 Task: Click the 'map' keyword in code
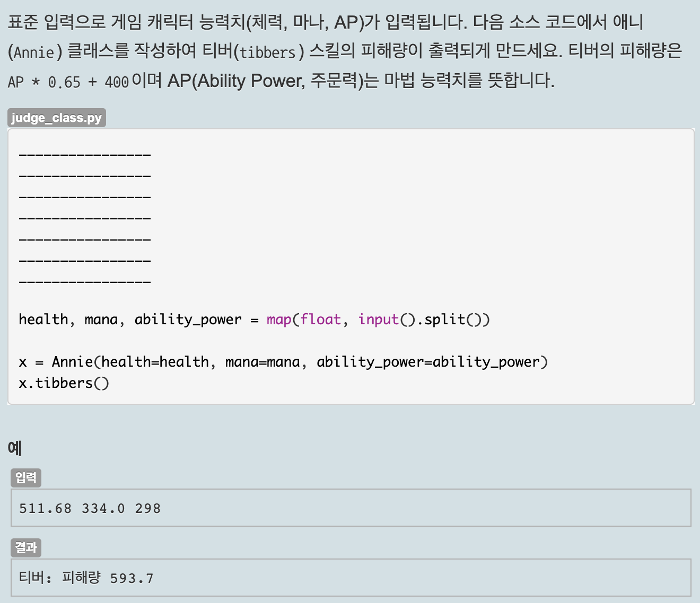coord(279,320)
